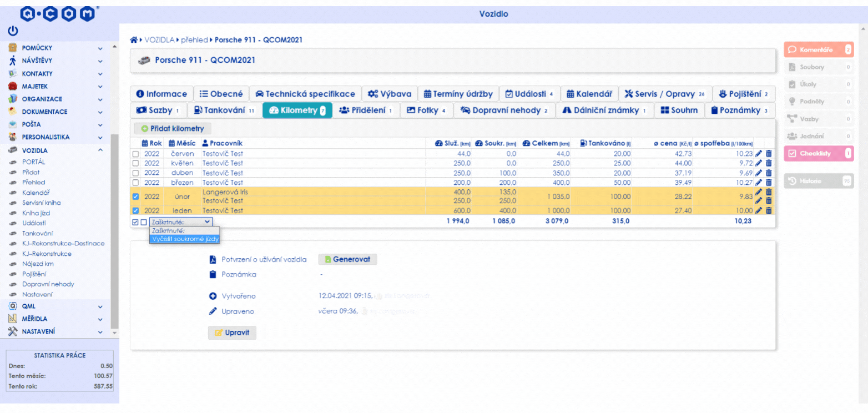Uncheck the leden 2022 row checkbox
868x413 pixels.
[136, 210]
